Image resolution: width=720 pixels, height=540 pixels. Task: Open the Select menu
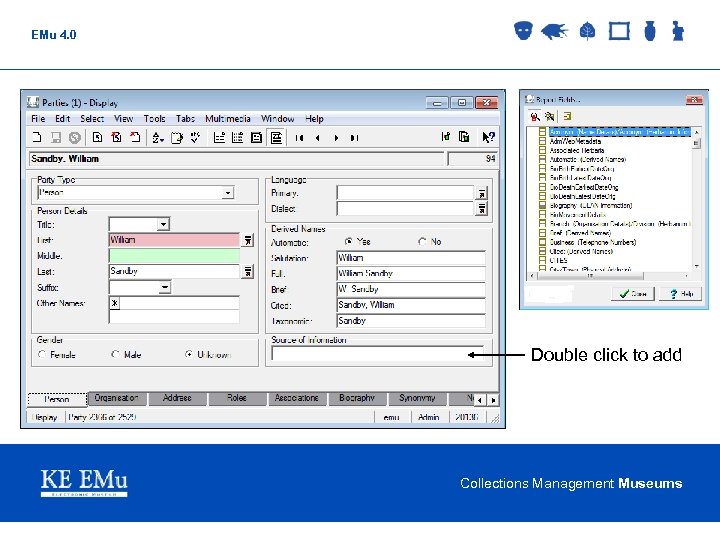(x=92, y=119)
